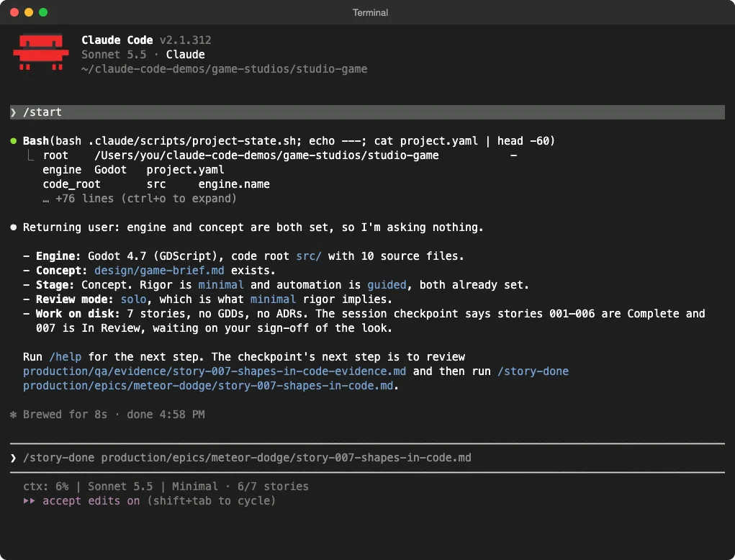This screenshot has height=560, width=735.
Task: Click the submitted '/start' command row
Action: [367, 112]
